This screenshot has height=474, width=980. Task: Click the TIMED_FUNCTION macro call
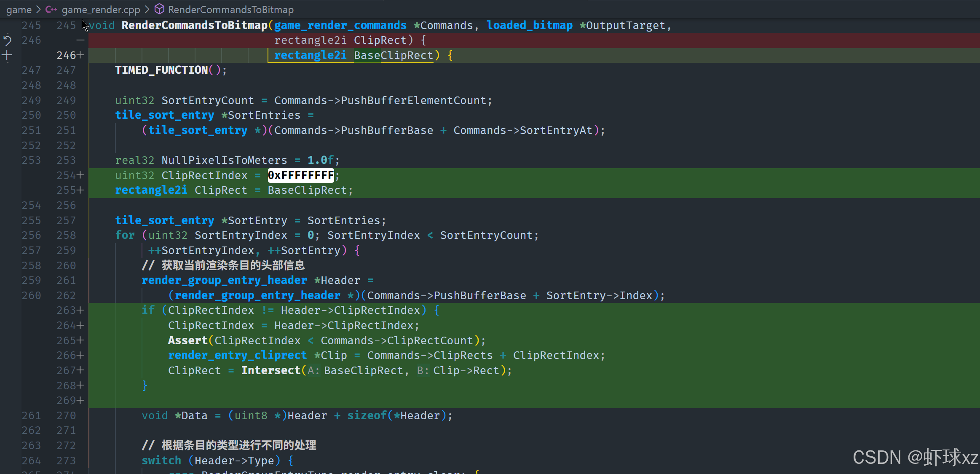(161, 70)
